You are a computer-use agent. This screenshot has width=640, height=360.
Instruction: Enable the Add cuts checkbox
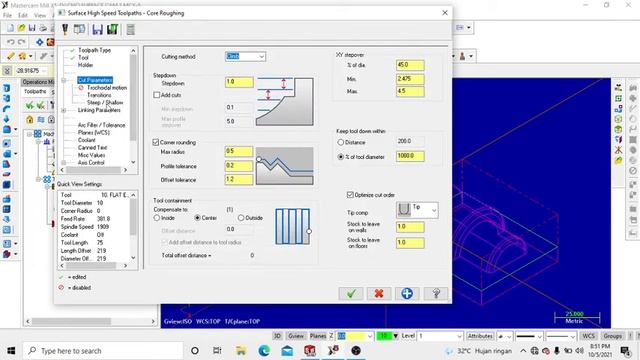[157, 95]
